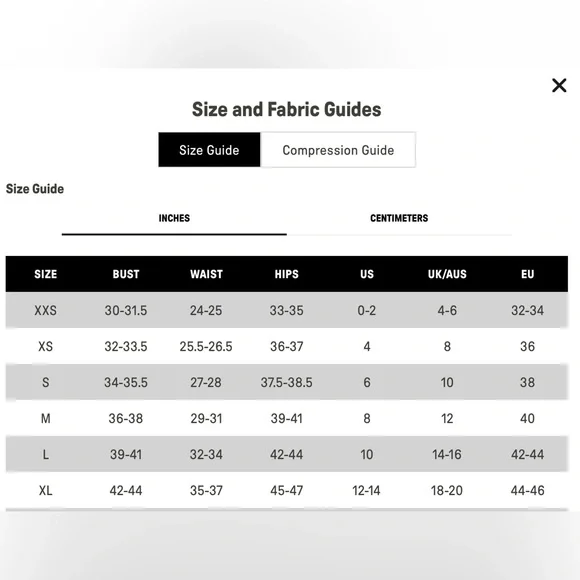Click the UK/AUS column header
Screen dimensions: 580x580
447,274
